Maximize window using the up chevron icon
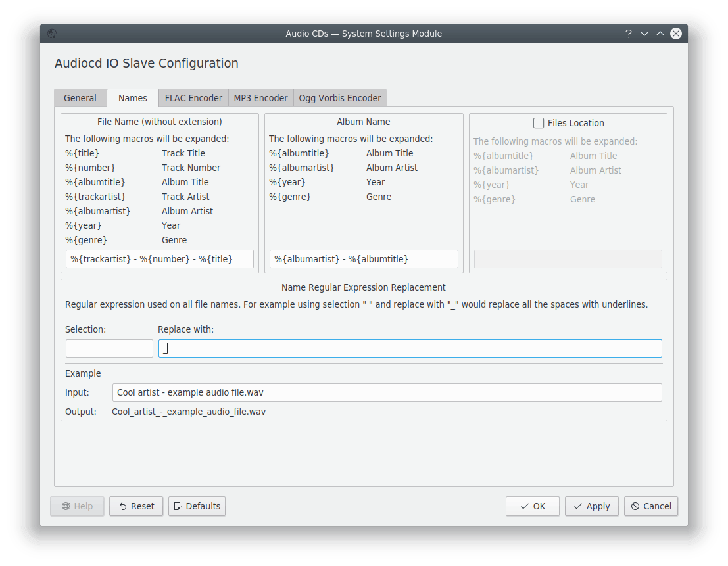The image size is (728, 566). pyautogui.click(x=660, y=34)
